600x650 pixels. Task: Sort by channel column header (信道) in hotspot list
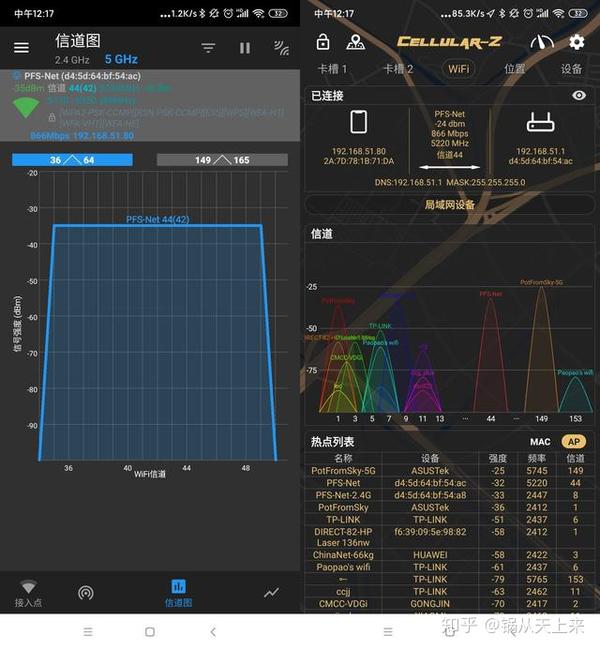575,458
